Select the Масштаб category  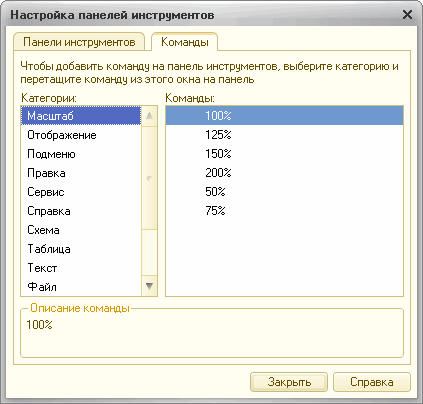pos(81,116)
